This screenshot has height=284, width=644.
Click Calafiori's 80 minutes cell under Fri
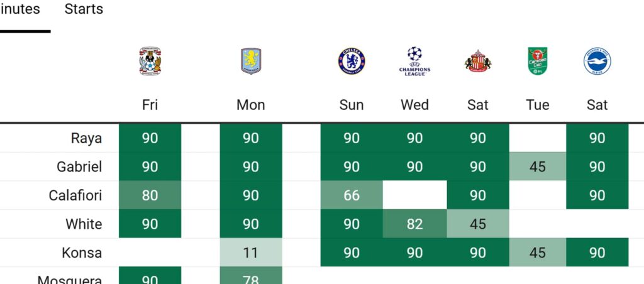(x=150, y=195)
